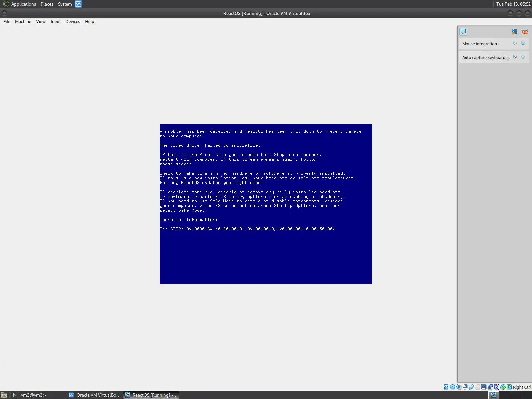Image resolution: width=532 pixels, height=399 pixels.
Task: Dismiss the Auto capture keyboard notification
Action: (523, 57)
